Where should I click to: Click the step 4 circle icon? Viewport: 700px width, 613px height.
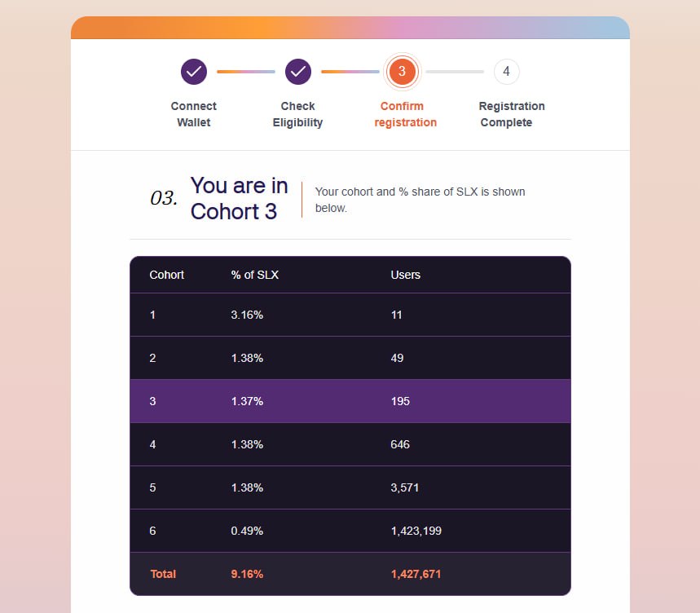(506, 72)
